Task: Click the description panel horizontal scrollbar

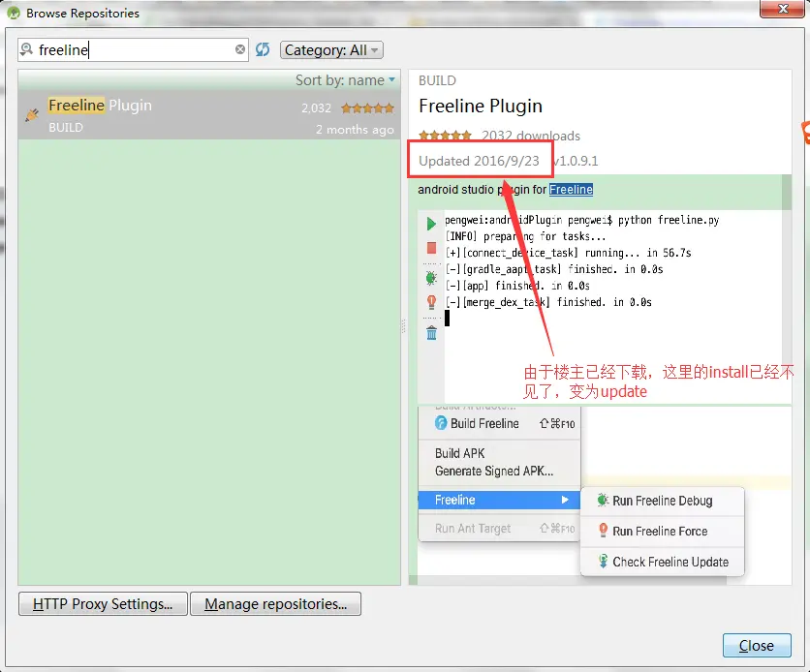Action: (567, 581)
